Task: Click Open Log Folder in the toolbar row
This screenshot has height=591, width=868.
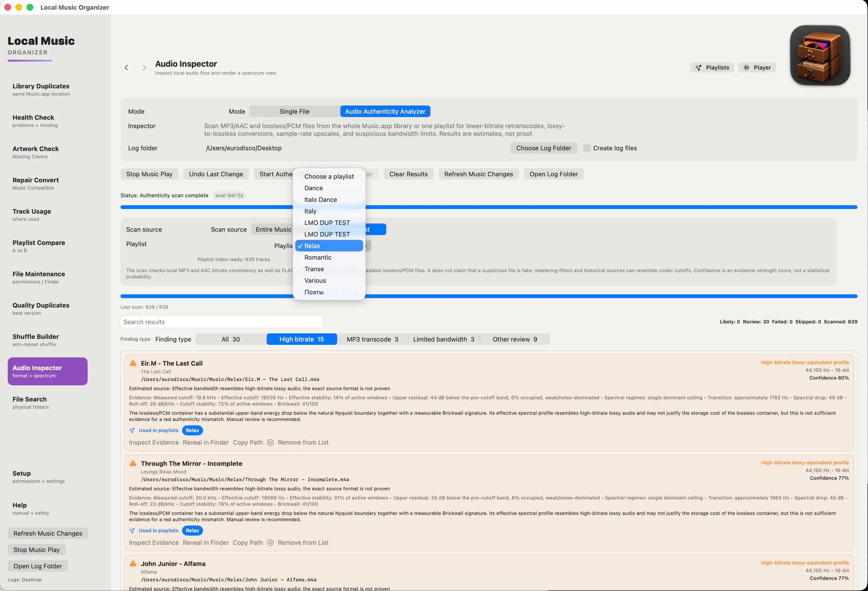Action: [x=553, y=174]
